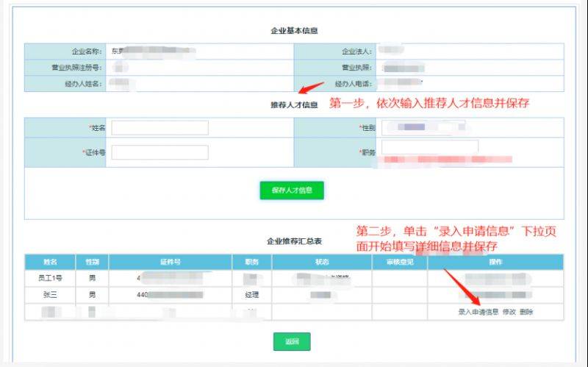Click the 姓名 column header in the summary table
The height and width of the screenshot is (367, 588).
pyautogui.click(x=50, y=262)
